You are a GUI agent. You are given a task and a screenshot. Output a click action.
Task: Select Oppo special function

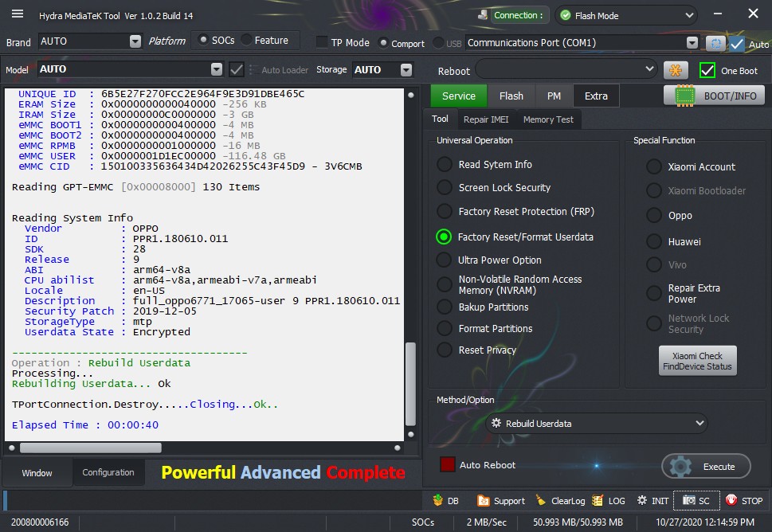(x=654, y=215)
